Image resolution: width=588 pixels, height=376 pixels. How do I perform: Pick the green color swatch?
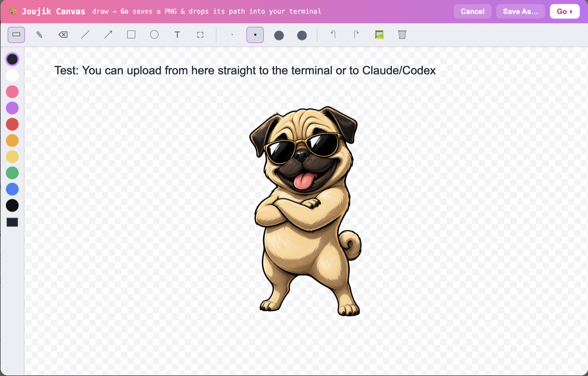tap(12, 173)
